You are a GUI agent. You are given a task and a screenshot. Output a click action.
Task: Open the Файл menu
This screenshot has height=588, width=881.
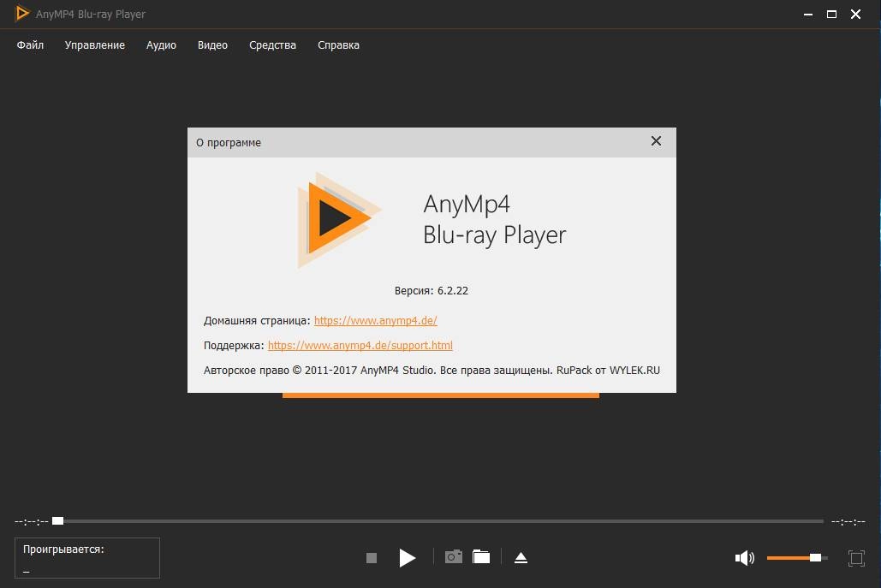pos(30,45)
